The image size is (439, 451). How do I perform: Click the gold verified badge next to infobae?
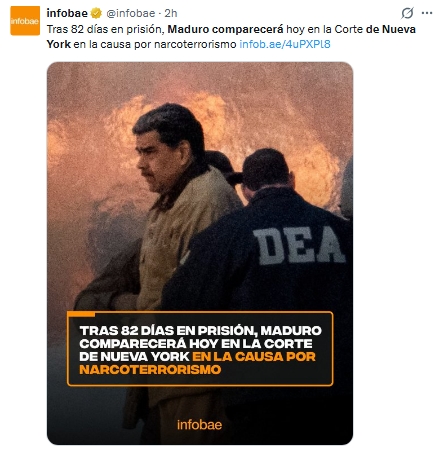click(96, 13)
